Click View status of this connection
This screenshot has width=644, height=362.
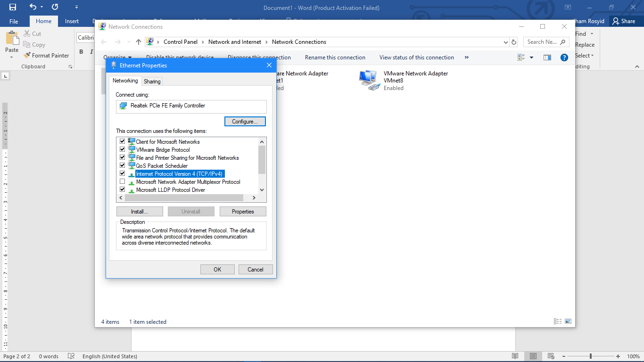pyautogui.click(x=417, y=58)
